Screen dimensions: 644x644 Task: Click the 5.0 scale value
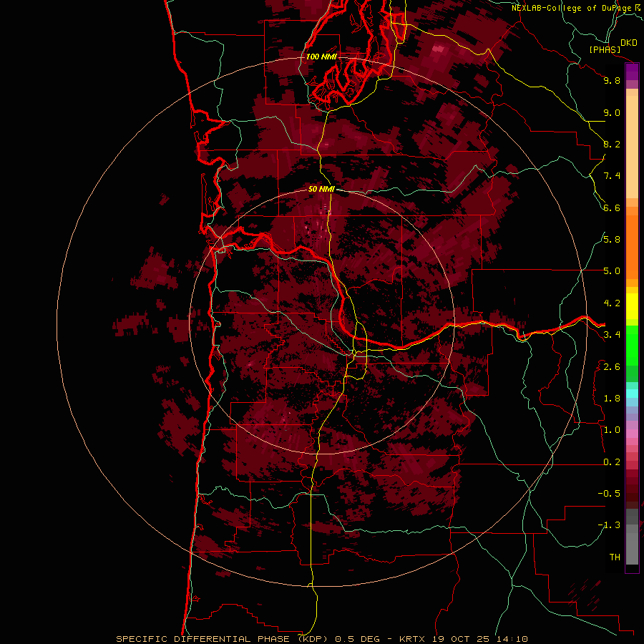click(x=612, y=271)
